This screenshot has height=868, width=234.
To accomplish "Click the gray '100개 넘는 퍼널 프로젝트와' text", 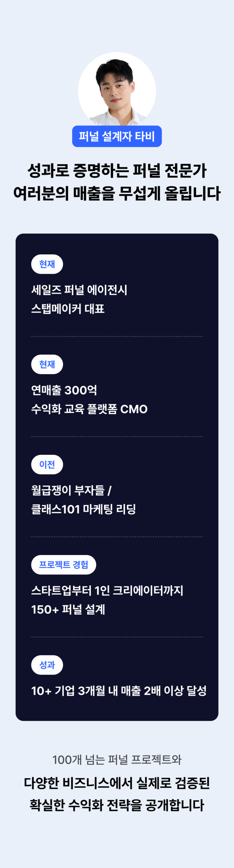I will click(117, 760).
